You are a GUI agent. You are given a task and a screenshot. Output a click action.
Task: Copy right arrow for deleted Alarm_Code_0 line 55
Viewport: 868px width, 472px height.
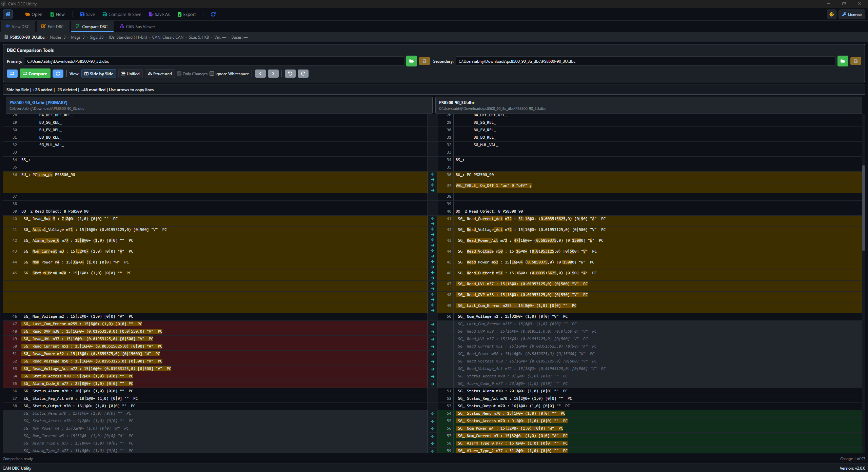click(433, 384)
